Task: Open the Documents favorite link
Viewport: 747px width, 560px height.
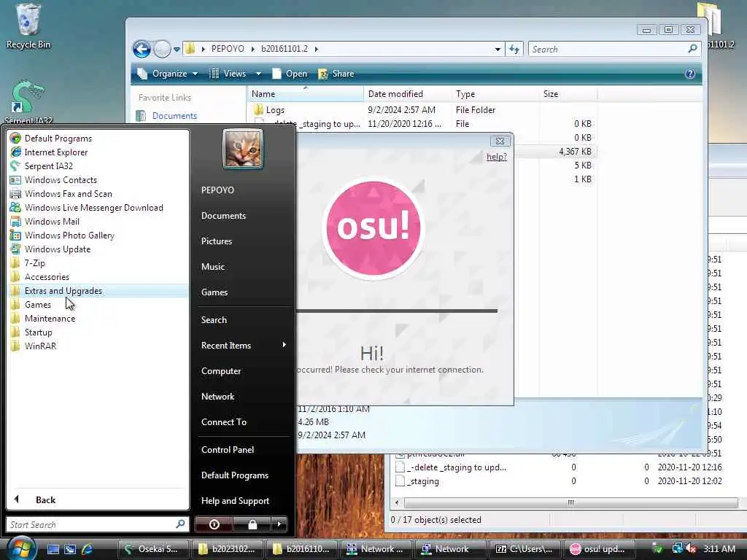Action: click(174, 116)
